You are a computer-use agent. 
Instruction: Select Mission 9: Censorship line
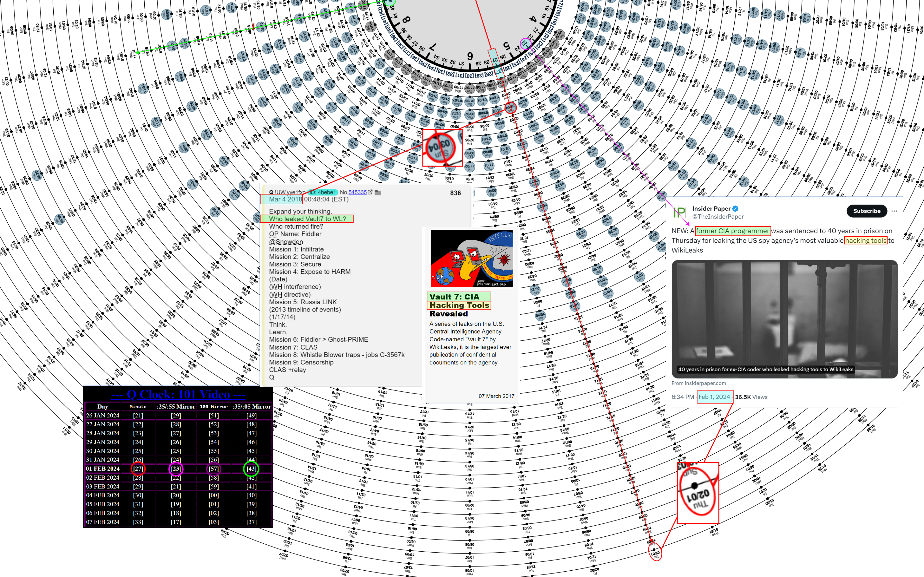[301, 362]
